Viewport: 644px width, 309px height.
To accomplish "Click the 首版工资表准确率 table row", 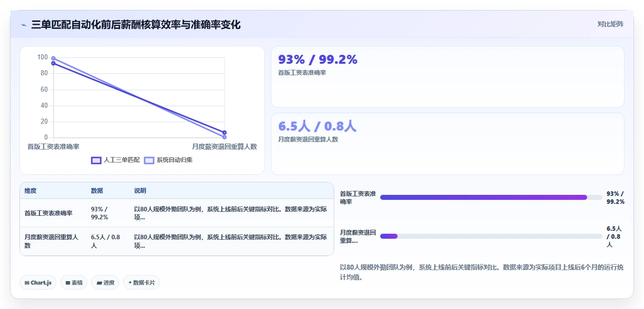I will point(177,213).
